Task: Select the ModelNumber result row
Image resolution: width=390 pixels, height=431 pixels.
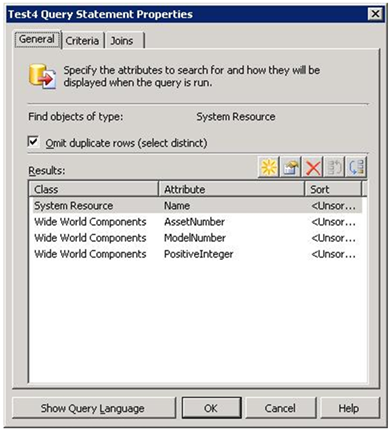Action: point(197,238)
